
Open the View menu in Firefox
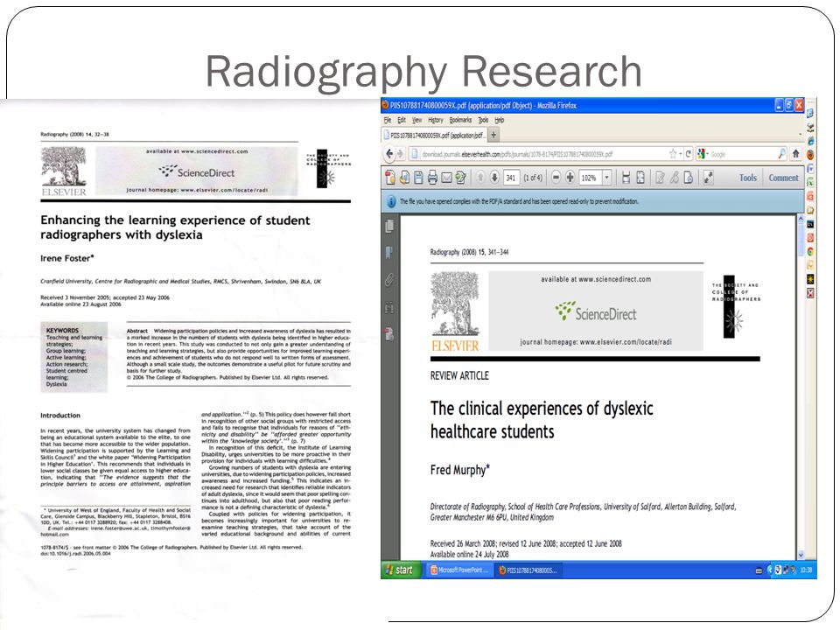tap(416, 120)
